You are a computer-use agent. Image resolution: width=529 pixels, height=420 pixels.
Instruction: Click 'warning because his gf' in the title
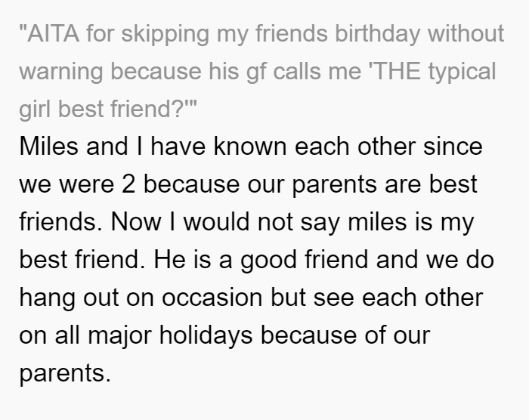[142, 72]
